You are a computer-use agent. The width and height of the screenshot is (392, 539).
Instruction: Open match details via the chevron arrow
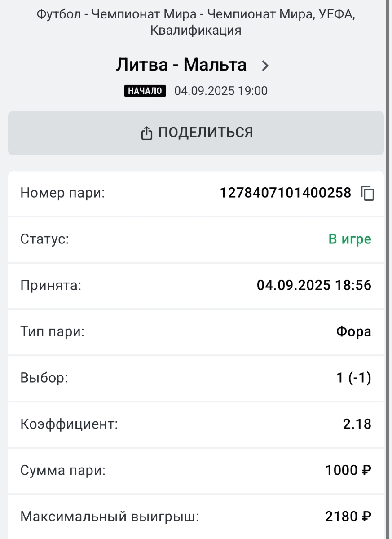[265, 66]
